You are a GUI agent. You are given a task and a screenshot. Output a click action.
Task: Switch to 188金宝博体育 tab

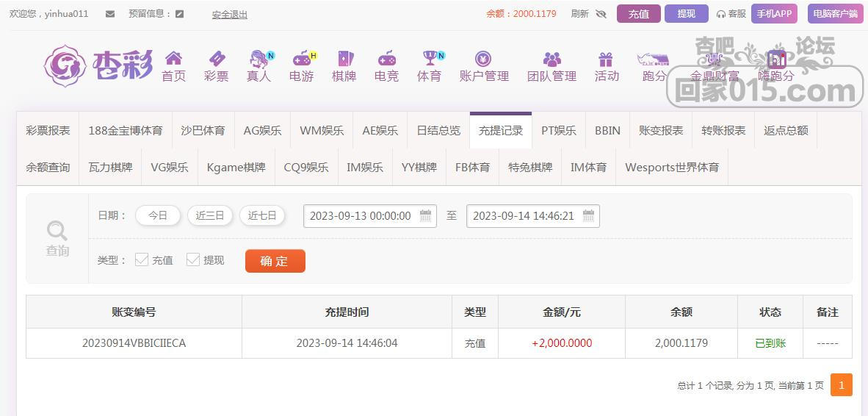pyautogui.click(x=126, y=131)
